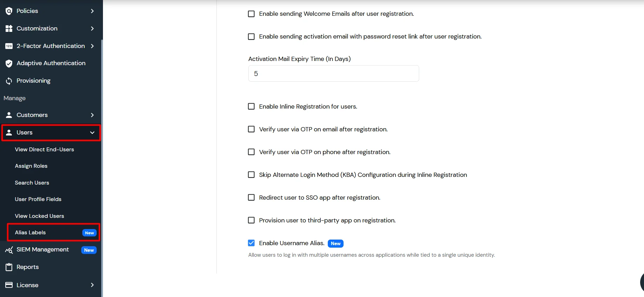
Task: Open User Profile Fields
Action: (38, 199)
